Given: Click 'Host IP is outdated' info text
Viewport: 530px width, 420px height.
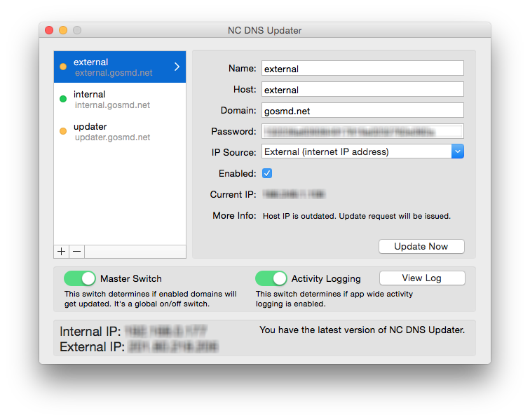Looking at the screenshot, I should (x=357, y=216).
